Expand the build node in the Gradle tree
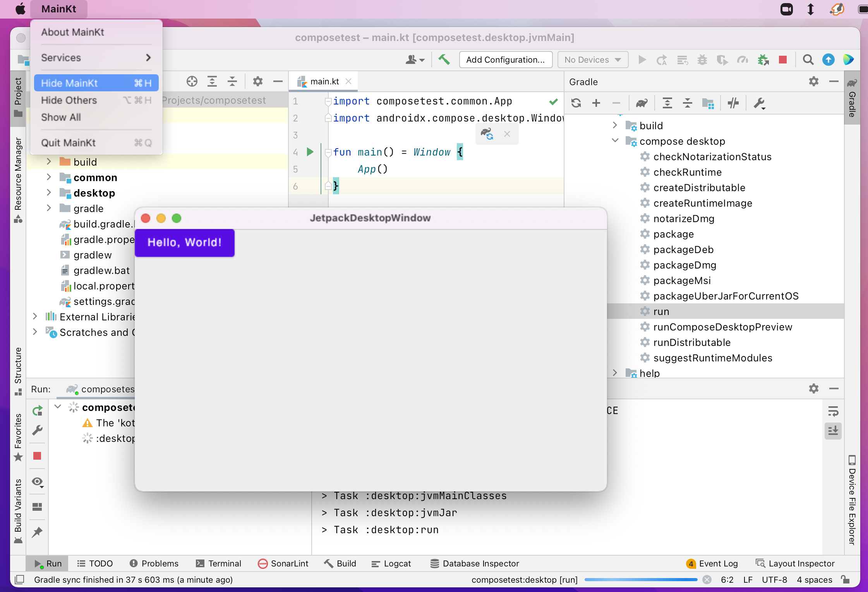This screenshot has width=868, height=592. click(615, 125)
